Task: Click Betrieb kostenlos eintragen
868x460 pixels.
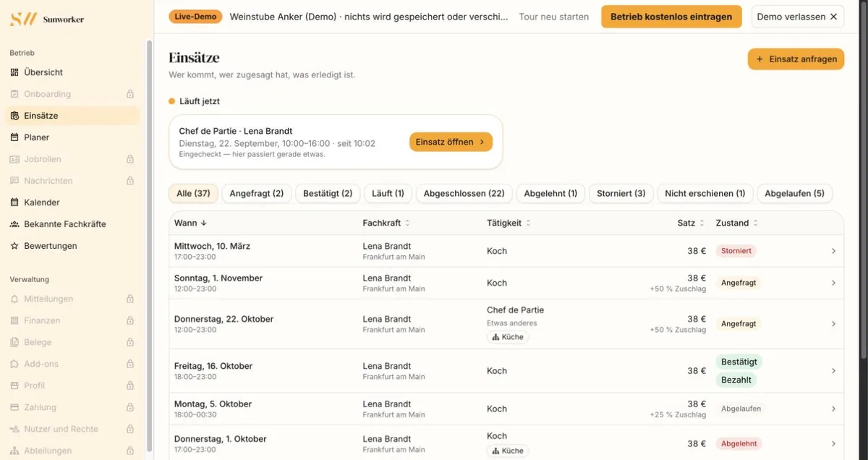Action: coord(671,17)
